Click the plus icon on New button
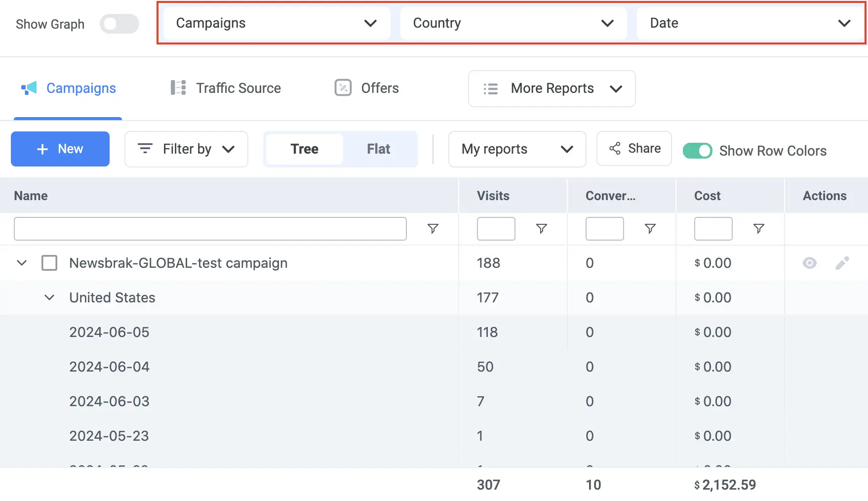 (x=42, y=149)
